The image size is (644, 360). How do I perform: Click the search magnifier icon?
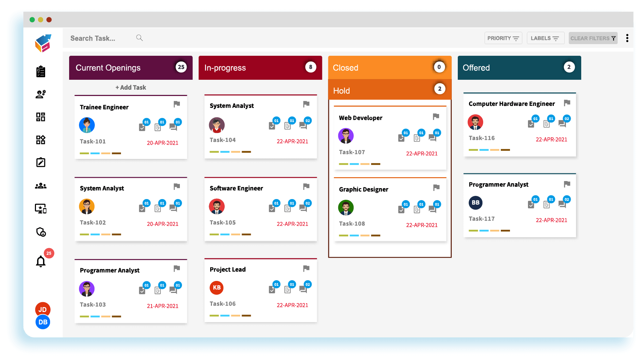(140, 38)
